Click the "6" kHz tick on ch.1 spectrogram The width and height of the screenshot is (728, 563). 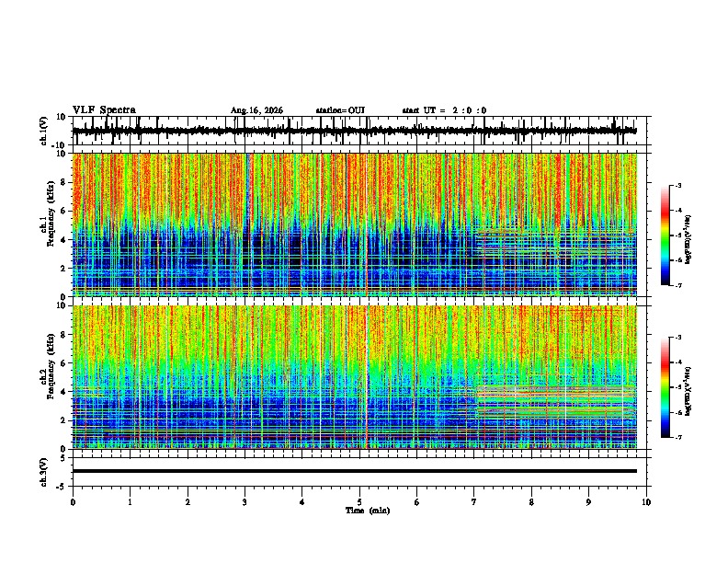click(x=64, y=212)
